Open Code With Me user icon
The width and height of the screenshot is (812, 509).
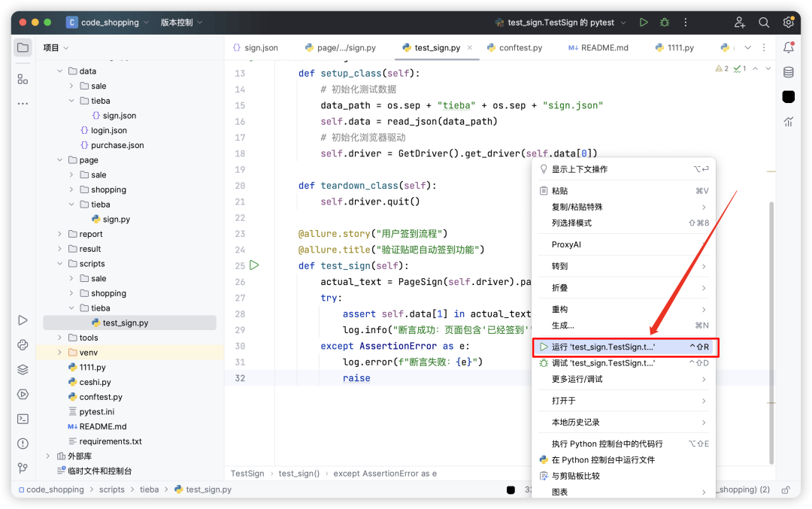740,23
